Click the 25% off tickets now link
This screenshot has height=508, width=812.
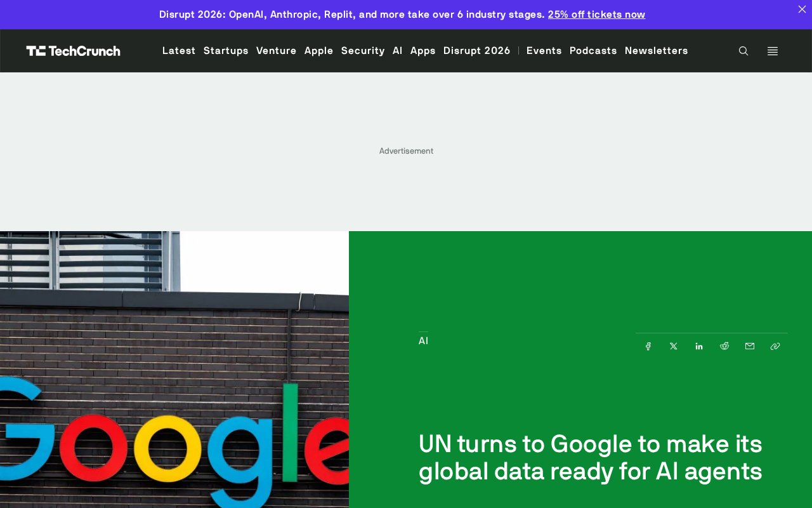click(x=596, y=15)
